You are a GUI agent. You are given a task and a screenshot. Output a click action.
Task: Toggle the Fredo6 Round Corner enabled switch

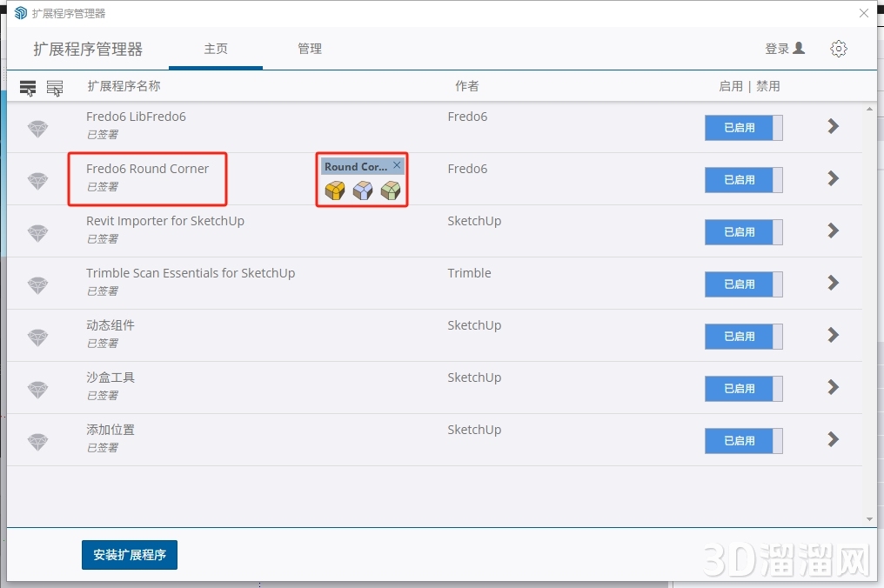(x=743, y=180)
